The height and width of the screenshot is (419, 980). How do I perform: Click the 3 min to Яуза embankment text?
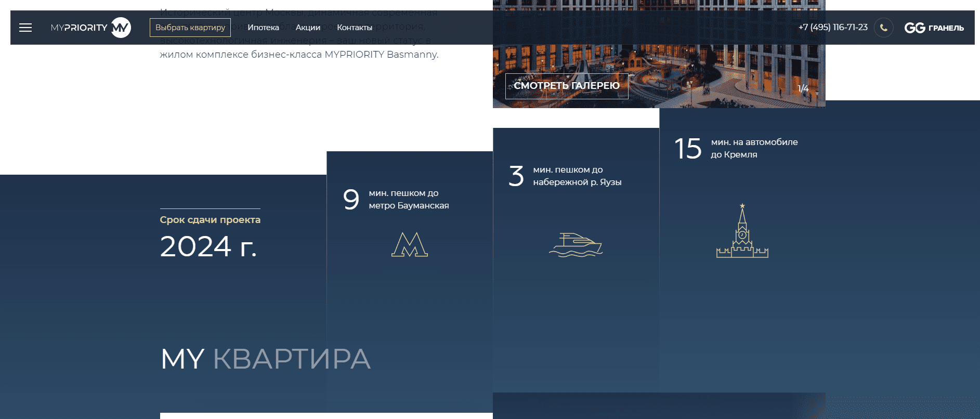point(577,176)
